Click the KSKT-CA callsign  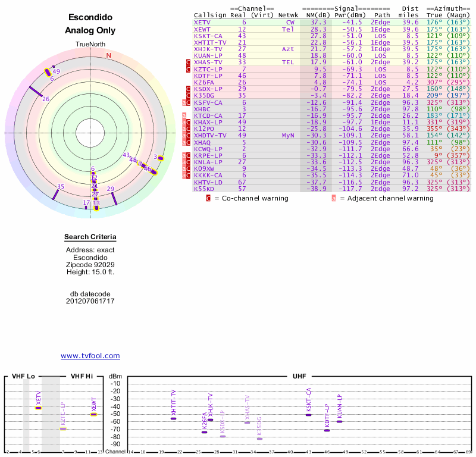(x=208, y=36)
